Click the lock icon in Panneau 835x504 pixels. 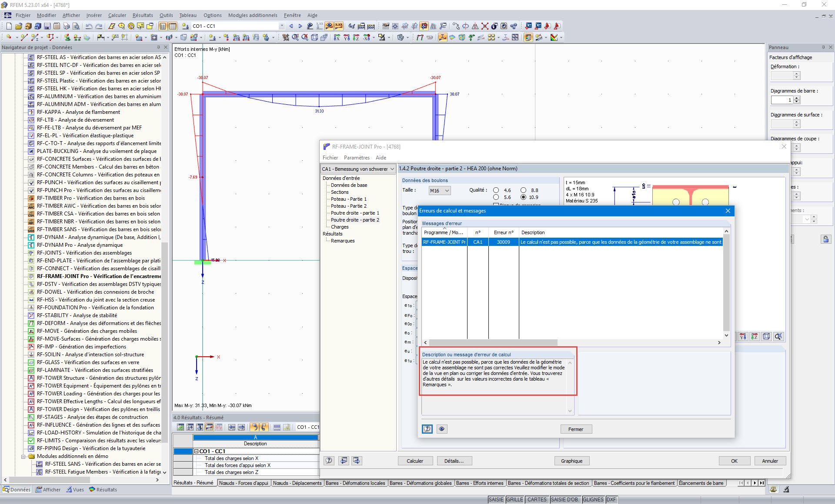825,239
